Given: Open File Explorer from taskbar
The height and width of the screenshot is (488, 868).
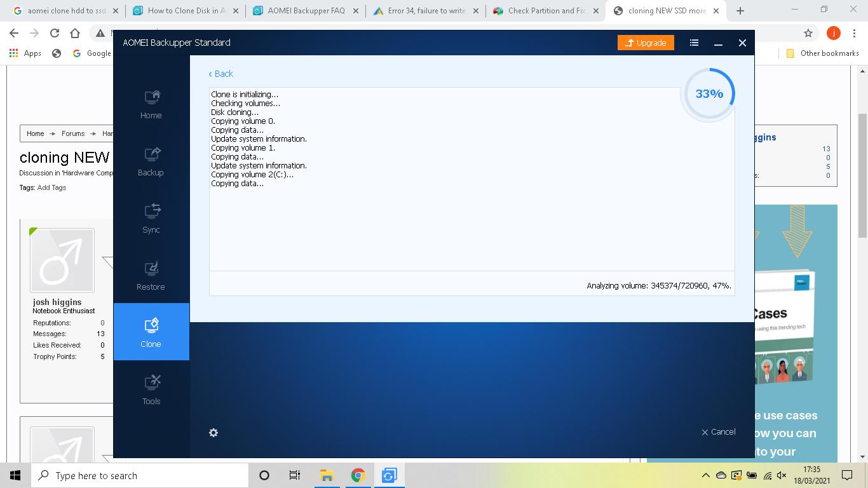Looking at the screenshot, I should (327, 475).
